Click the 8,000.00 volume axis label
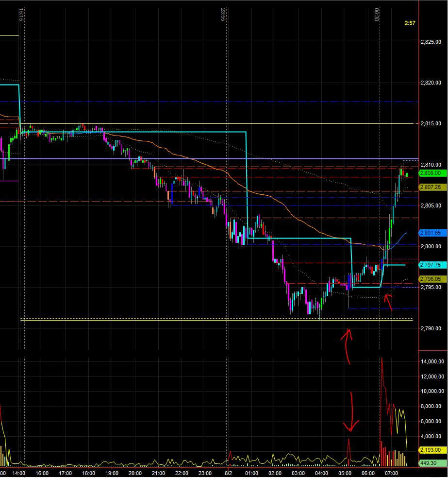 (431, 407)
